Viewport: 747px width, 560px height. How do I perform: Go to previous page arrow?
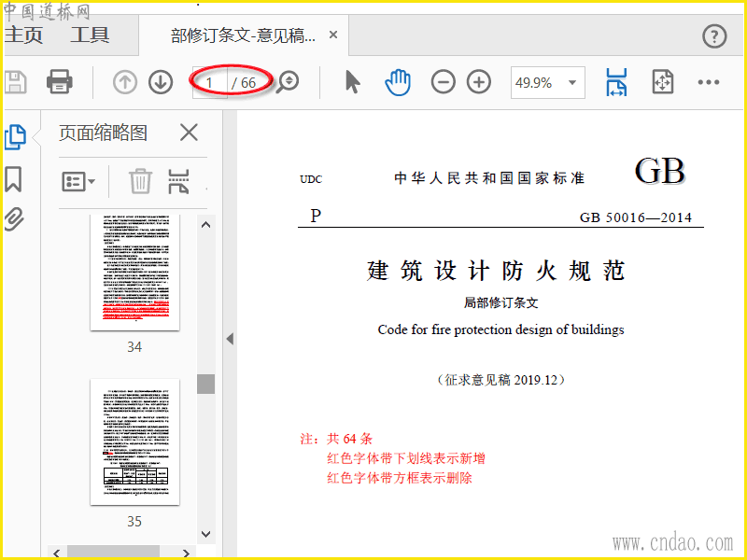click(125, 82)
